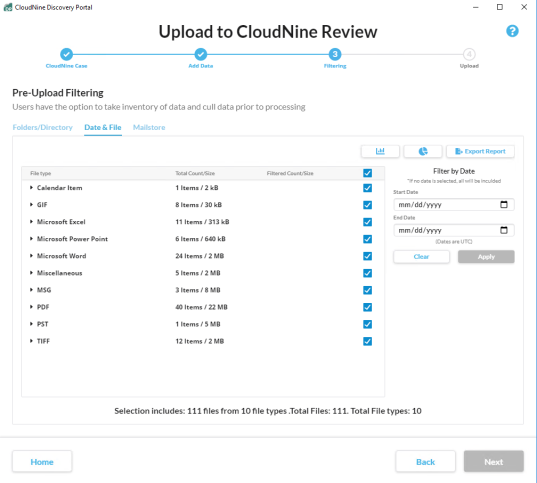Expand the PST row
Screen dimensions: 537x483
point(31,324)
